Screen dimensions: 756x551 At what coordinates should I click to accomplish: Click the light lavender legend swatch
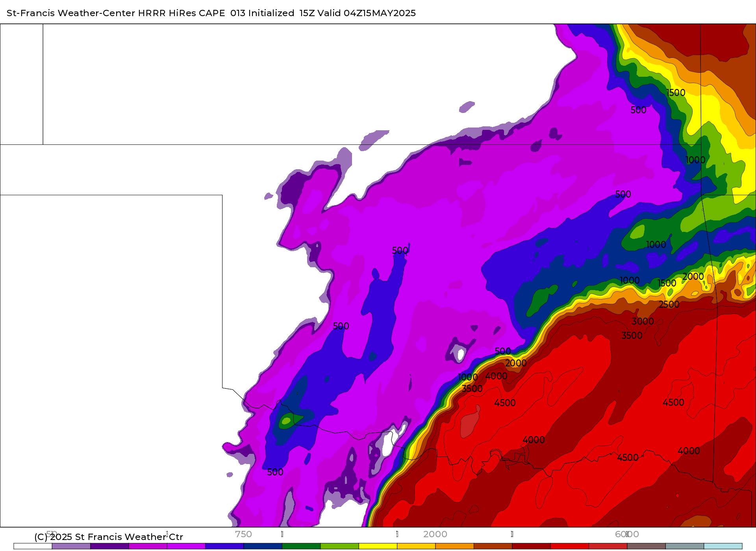click(71, 546)
